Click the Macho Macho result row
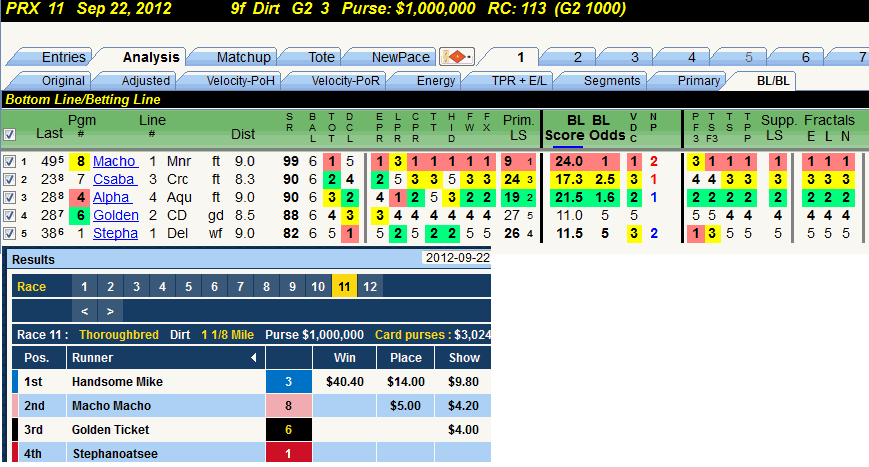Image resolution: width=869 pixels, height=467 pixels. (252, 406)
